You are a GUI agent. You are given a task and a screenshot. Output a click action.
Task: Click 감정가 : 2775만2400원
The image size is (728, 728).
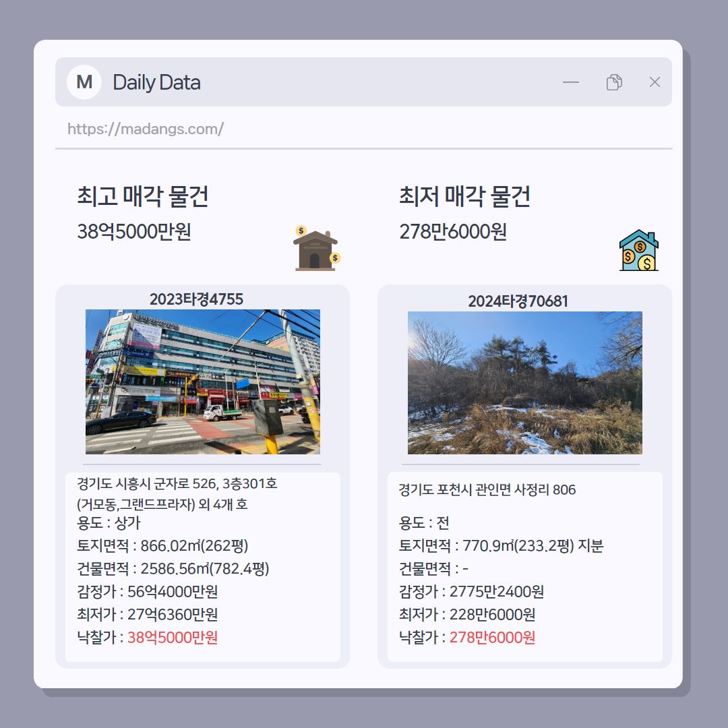[471, 592]
